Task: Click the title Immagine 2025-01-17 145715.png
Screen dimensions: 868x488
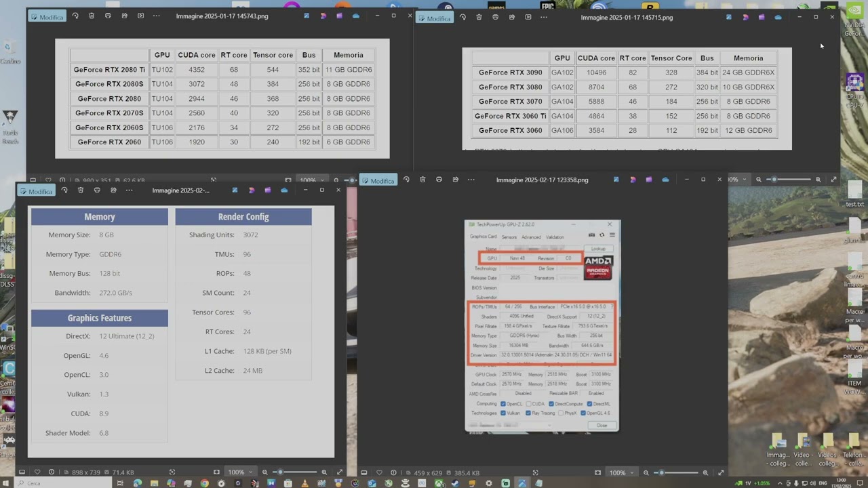Action: point(627,18)
